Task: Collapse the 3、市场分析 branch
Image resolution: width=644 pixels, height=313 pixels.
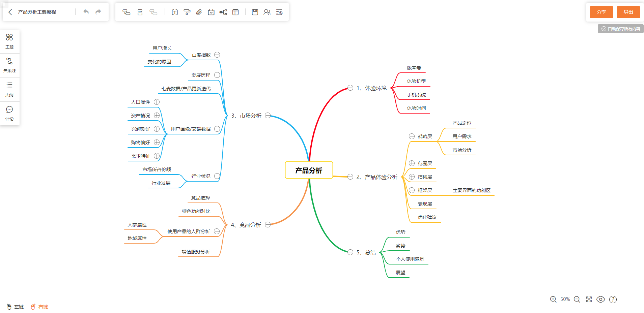Action: click(268, 115)
